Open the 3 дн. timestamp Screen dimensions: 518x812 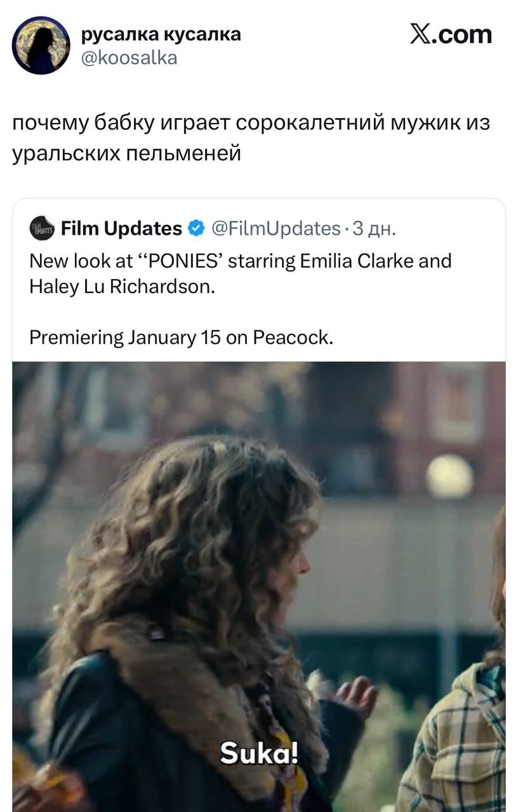pyautogui.click(x=374, y=229)
